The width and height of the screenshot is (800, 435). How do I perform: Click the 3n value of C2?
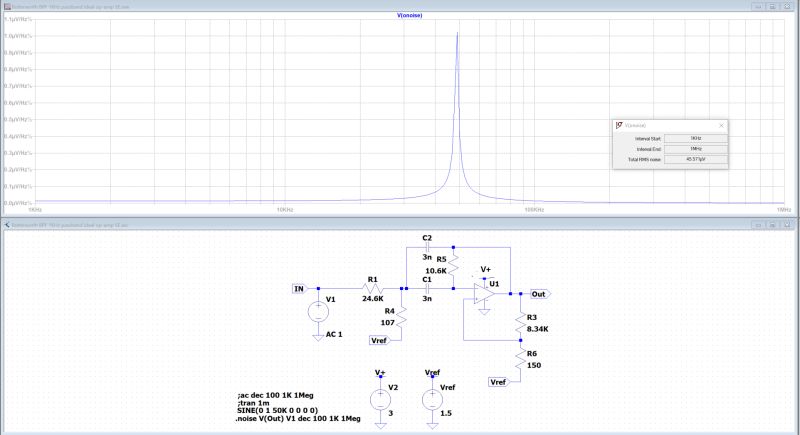427,257
